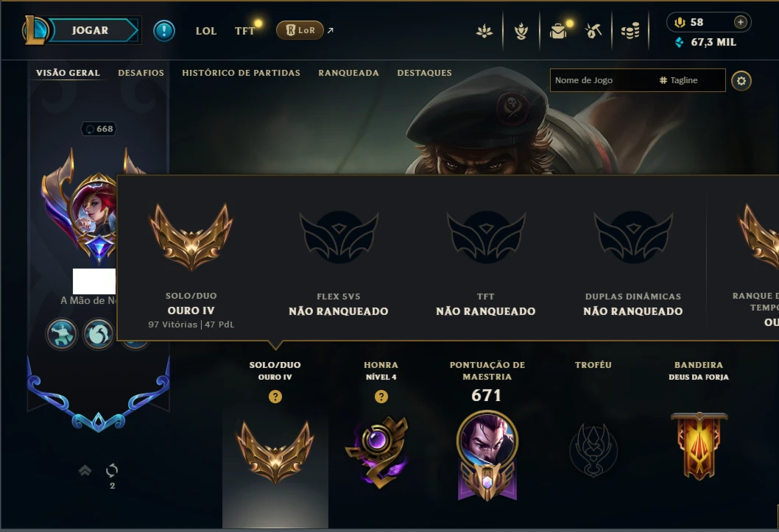Click the Solo/Duo rank help question mark
Viewport: 779px width, 532px height.
(x=275, y=397)
